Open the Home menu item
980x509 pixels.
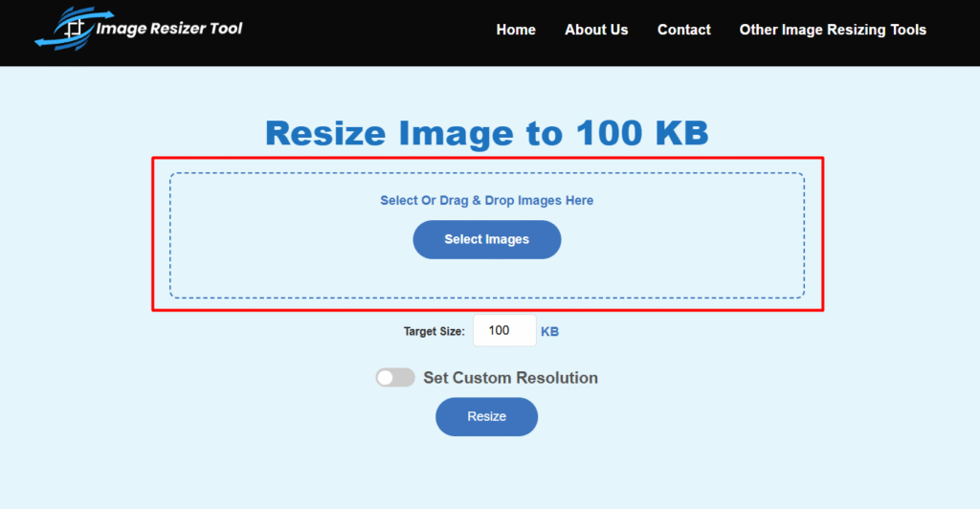pyautogui.click(x=516, y=30)
